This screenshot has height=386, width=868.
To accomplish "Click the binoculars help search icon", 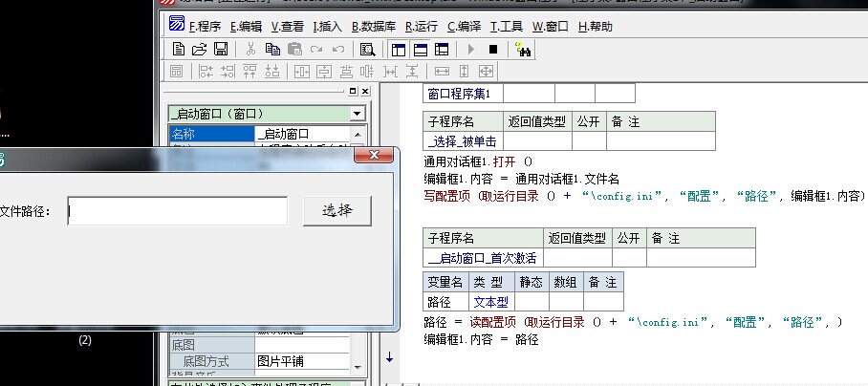I will pos(523,50).
